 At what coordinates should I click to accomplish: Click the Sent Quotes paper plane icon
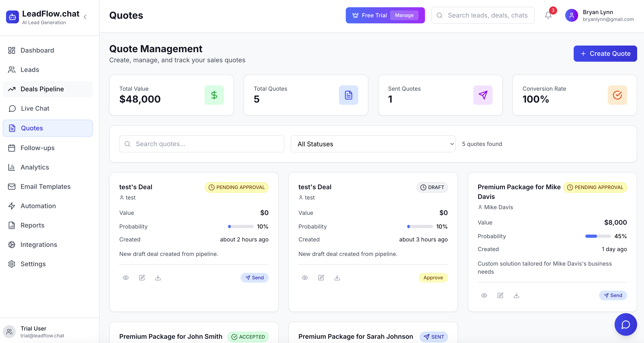(483, 95)
